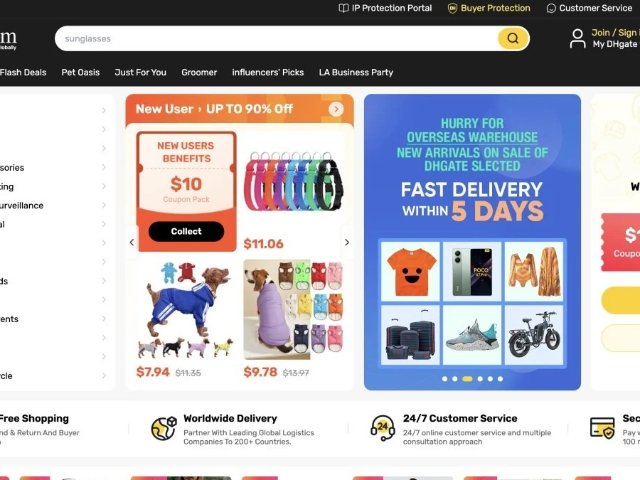Open the Join / Sign in link

pos(616,33)
